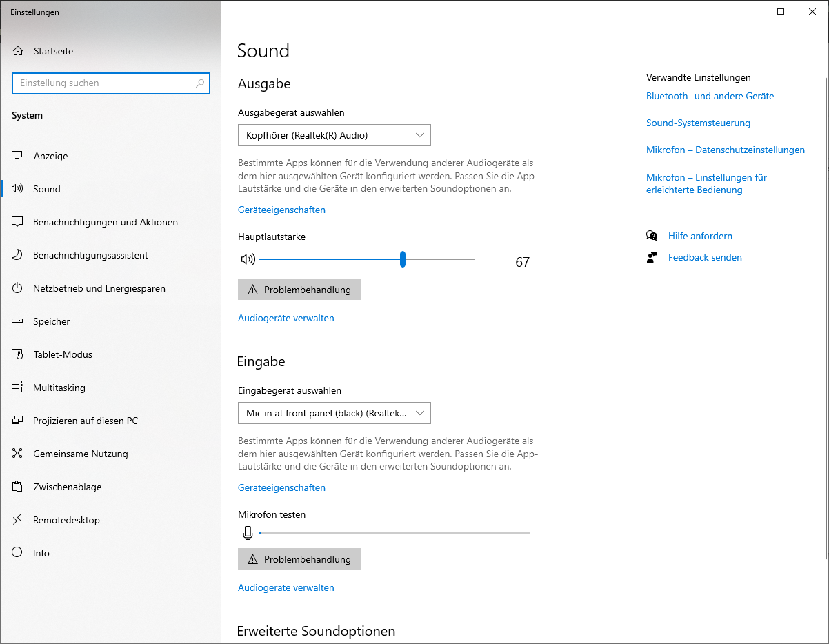Click the microphone icon under Mikrofon testen
Screen dimensions: 829x644
248,532
